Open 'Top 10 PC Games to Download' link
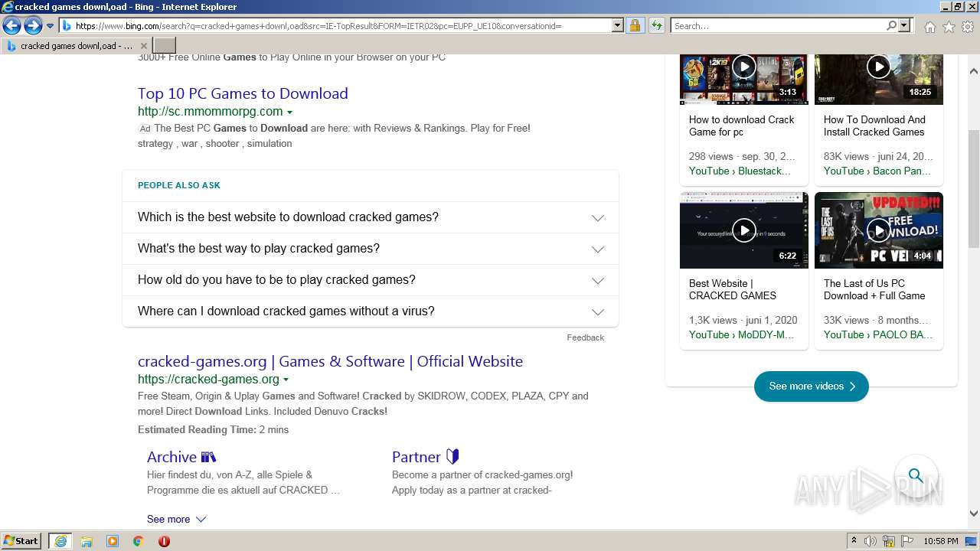980x551 pixels. tap(243, 93)
